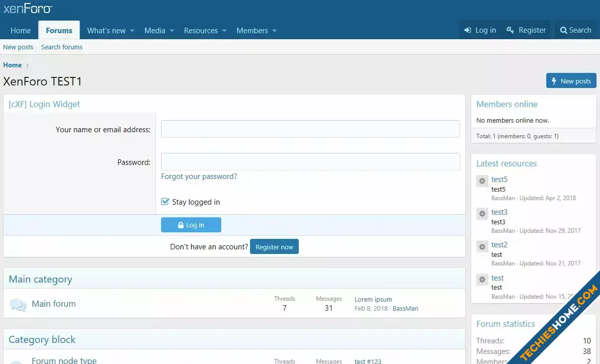Click the 'Feb 8, 2018' post date
The width and height of the screenshot is (600, 364).
[371, 309]
